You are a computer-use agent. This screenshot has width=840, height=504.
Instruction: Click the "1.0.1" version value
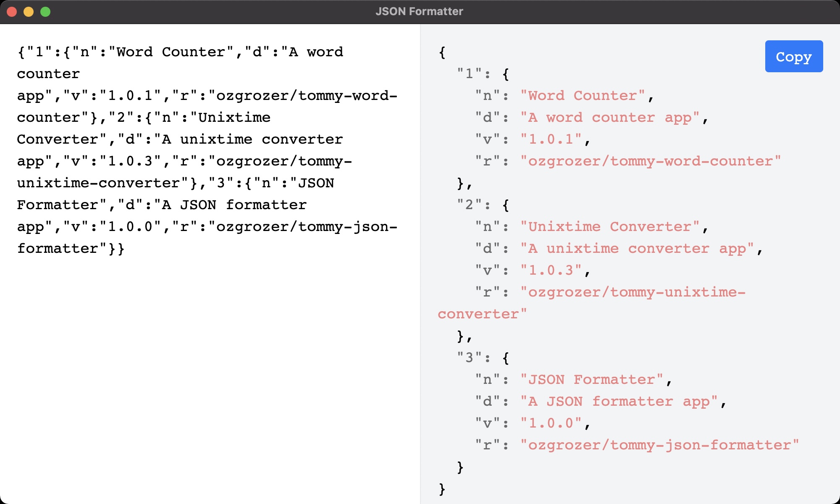pos(551,139)
